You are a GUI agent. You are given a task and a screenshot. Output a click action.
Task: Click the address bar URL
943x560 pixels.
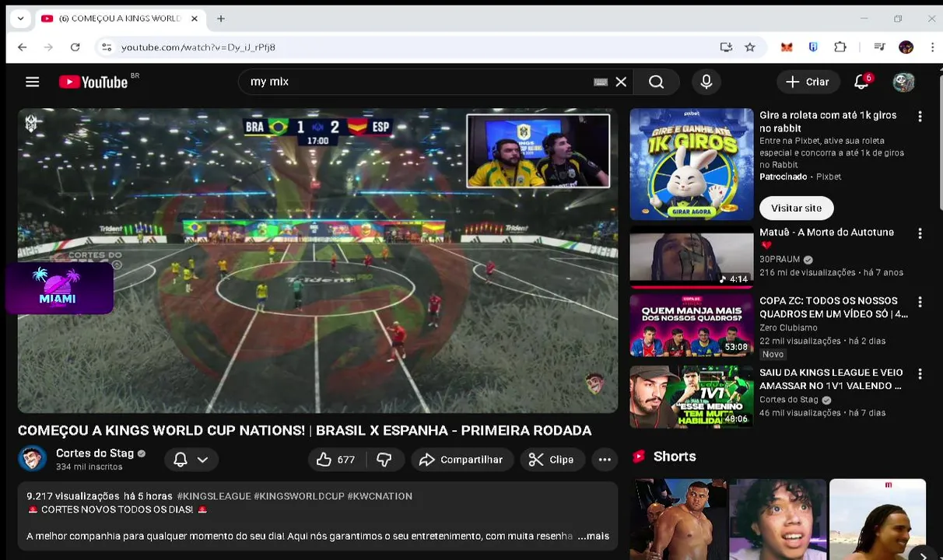pyautogui.click(x=198, y=47)
